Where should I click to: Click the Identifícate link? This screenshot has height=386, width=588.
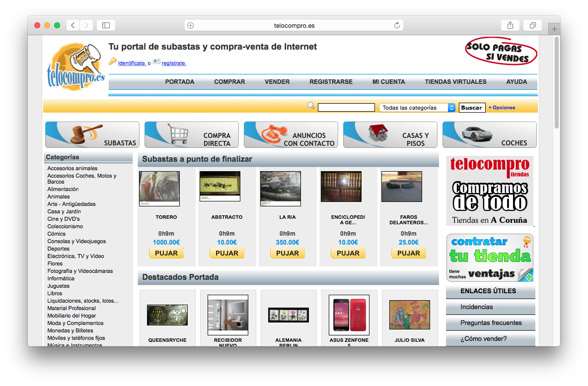click(132, 63)
